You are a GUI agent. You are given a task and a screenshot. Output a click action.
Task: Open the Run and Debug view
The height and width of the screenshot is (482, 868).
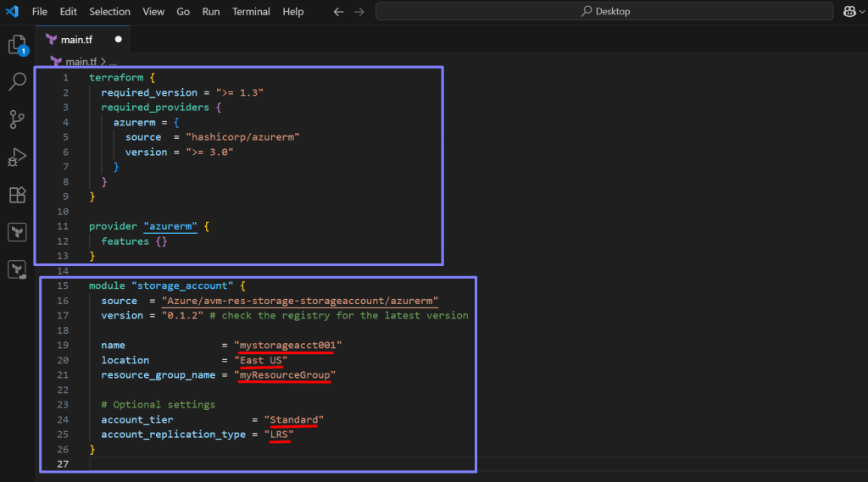pos(17,158)
